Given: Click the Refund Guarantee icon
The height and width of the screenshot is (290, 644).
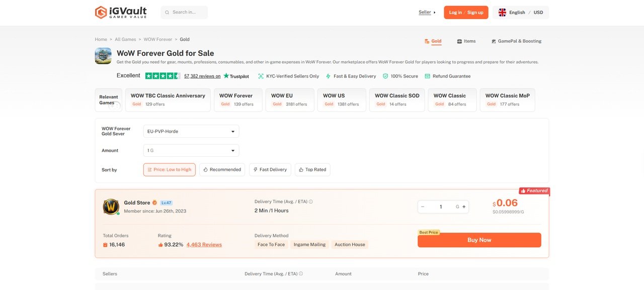Looking at the screenshot, I should pyautogui.click(x=427, y=76).
